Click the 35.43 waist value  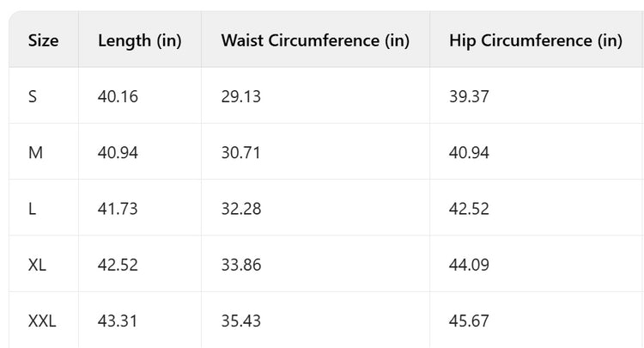pyautogui.click(x=240, y=321)
